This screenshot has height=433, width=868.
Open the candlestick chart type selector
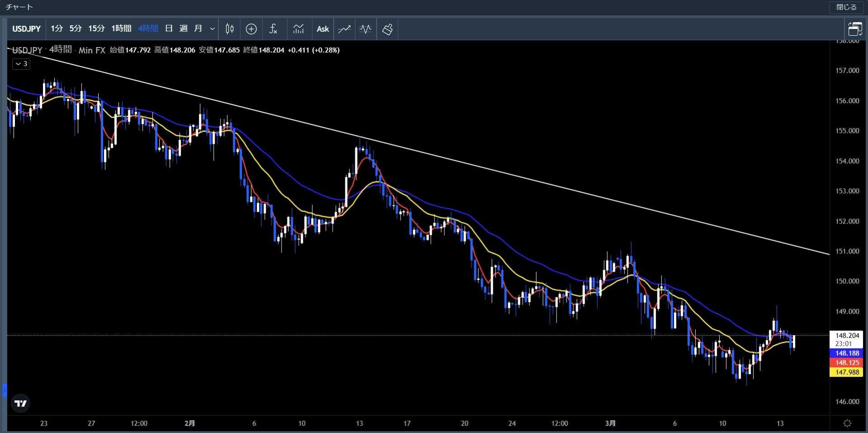point(230,29)
